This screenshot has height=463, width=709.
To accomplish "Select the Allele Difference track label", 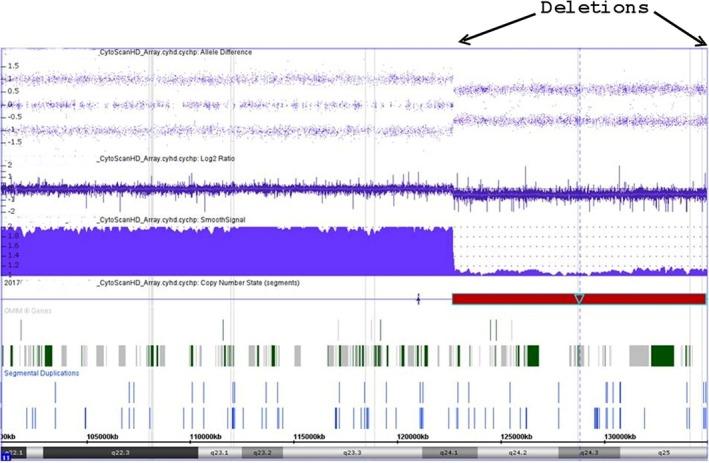I will coord(175,52).
